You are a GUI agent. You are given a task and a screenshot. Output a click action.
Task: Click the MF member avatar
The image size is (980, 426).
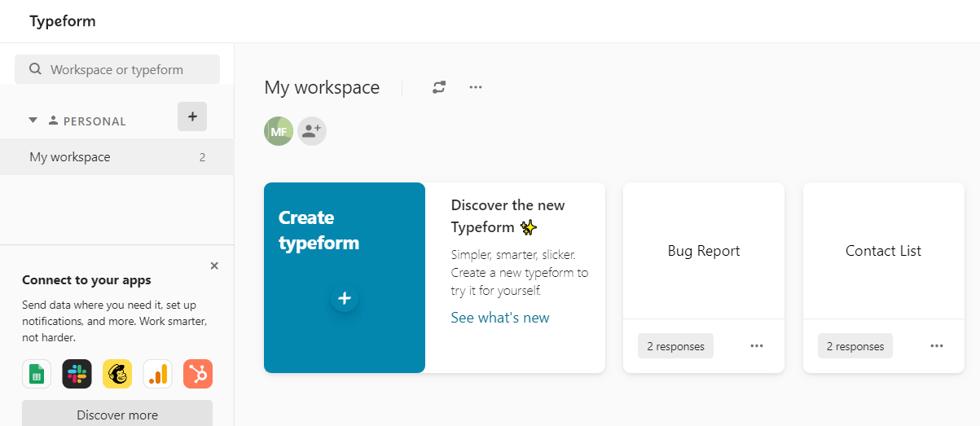pyautogui.click(x=279, y=131)
